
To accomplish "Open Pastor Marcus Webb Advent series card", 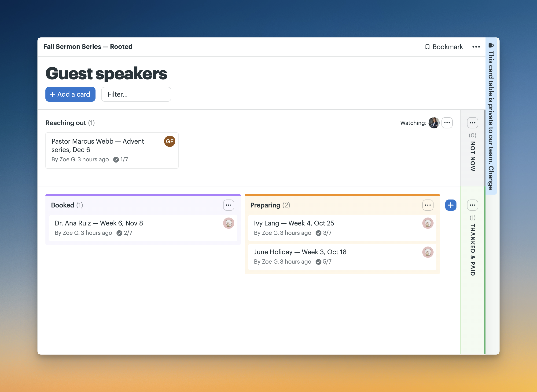I will pyautogui.click(x=112, y=151).
